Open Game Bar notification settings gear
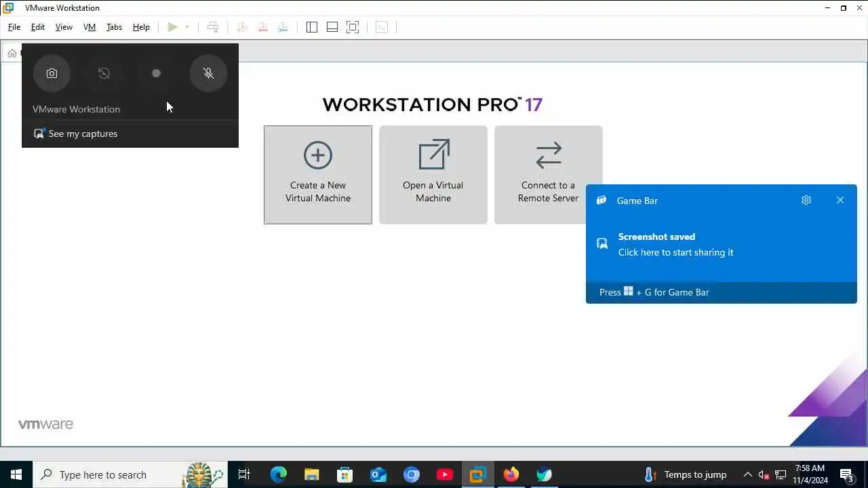868x488 pixels. coord(806,200)
